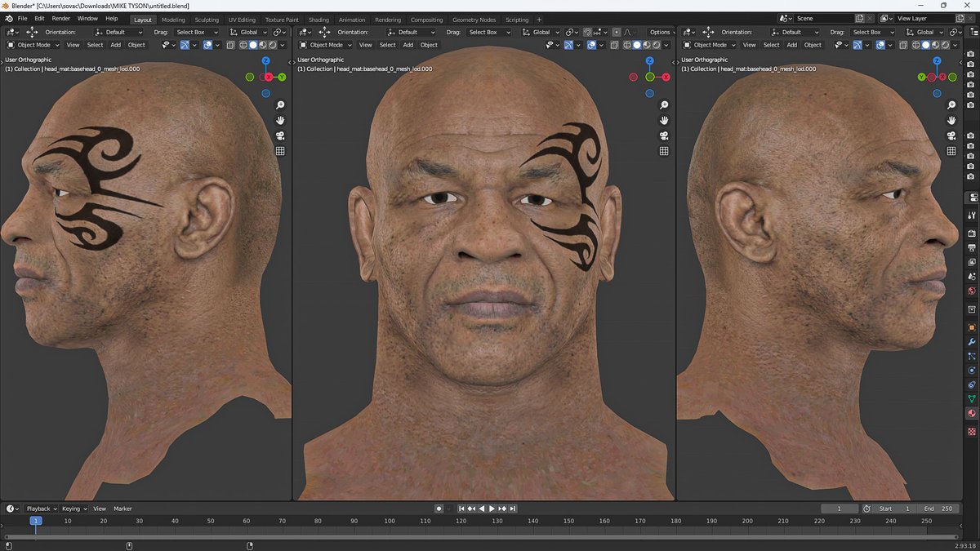The width and height of the screenshot is (980, 551).
Task: Open the Output properties tab icon
Action: click(x=972, y=247)
